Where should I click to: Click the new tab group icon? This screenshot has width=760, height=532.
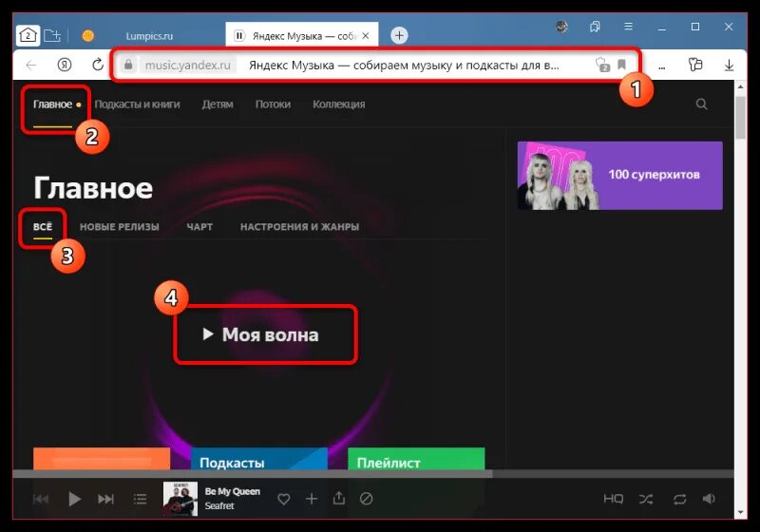coord(52,35)
